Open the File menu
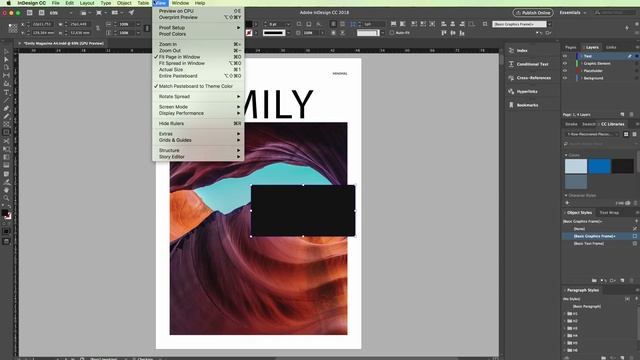The width and height of the screenshot is (640, 360). 56,3
